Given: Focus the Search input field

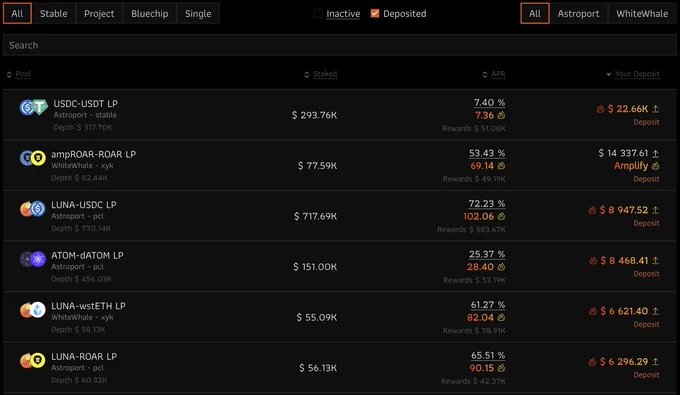Looking at the screenshot, I should [340, 45].
